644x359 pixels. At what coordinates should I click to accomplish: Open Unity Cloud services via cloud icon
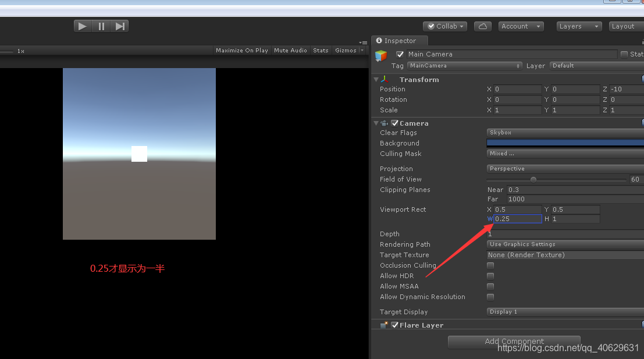[x=482, y=26]
